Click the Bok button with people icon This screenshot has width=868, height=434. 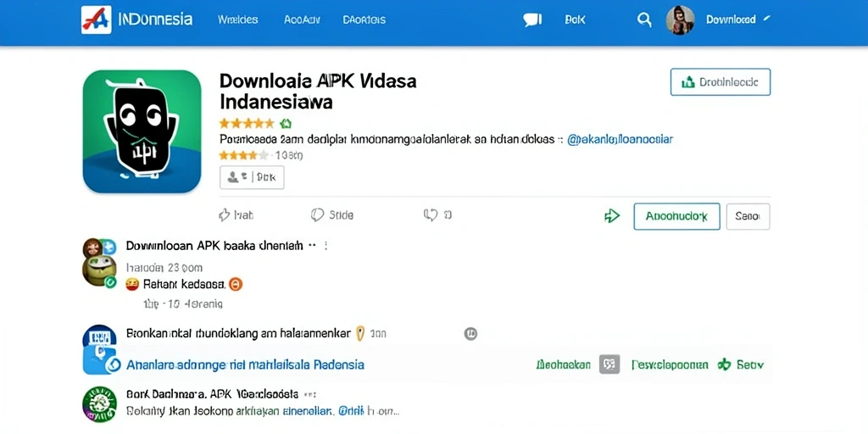click(252, 177)
